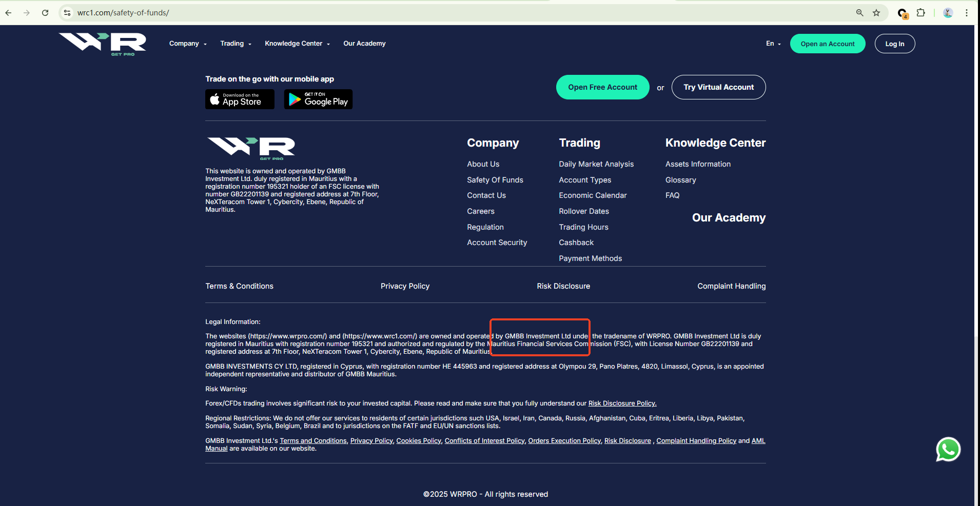
Task: Click the zoom magnifier icon in address bar
Action: point(860,13)
